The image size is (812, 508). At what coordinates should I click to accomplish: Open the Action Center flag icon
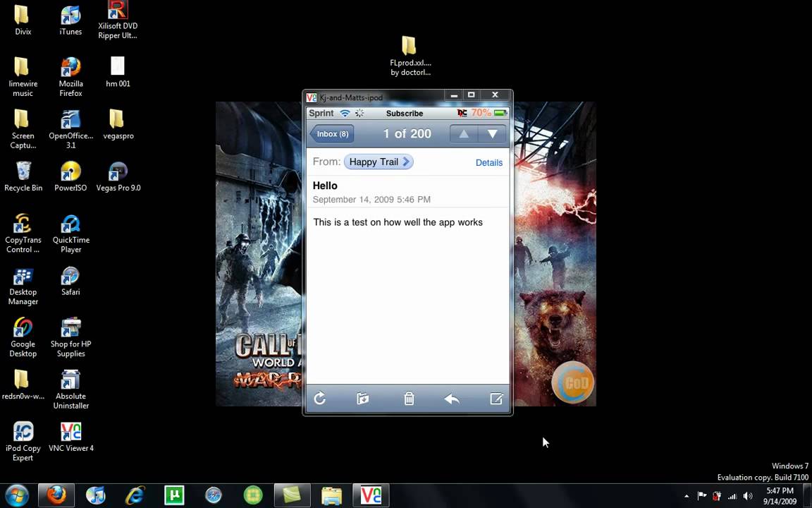(702, 496)
